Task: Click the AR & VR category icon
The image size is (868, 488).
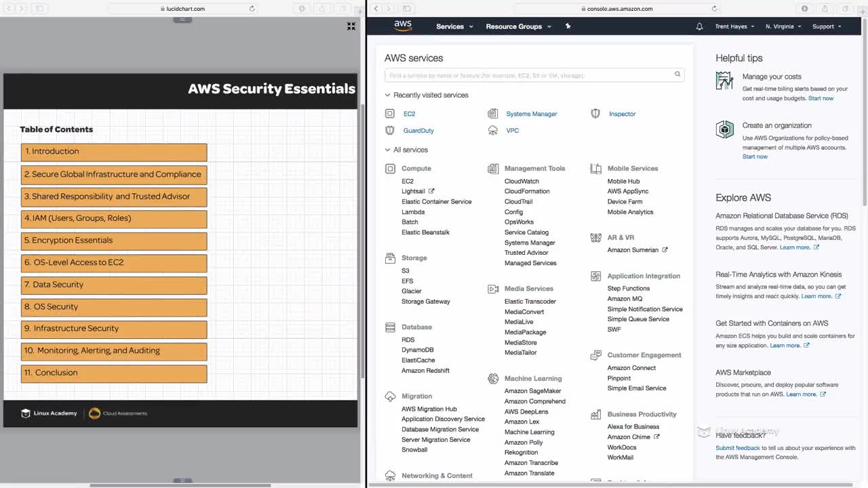Action: click(595, 238)
